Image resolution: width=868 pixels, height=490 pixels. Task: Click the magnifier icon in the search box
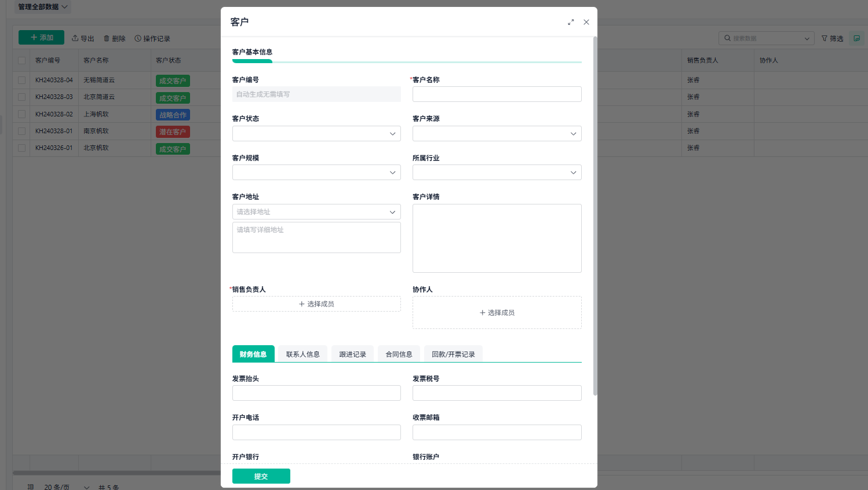pos(729,38)
